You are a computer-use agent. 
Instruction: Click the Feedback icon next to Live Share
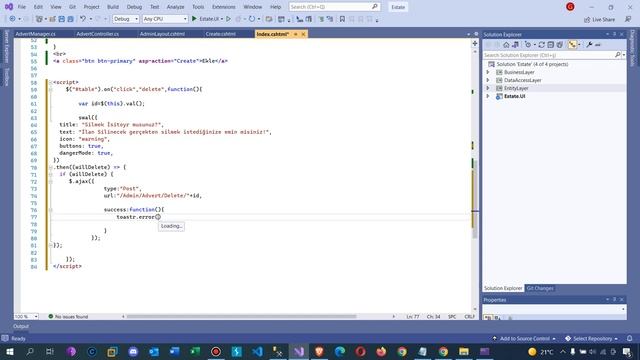click(628, 19)
